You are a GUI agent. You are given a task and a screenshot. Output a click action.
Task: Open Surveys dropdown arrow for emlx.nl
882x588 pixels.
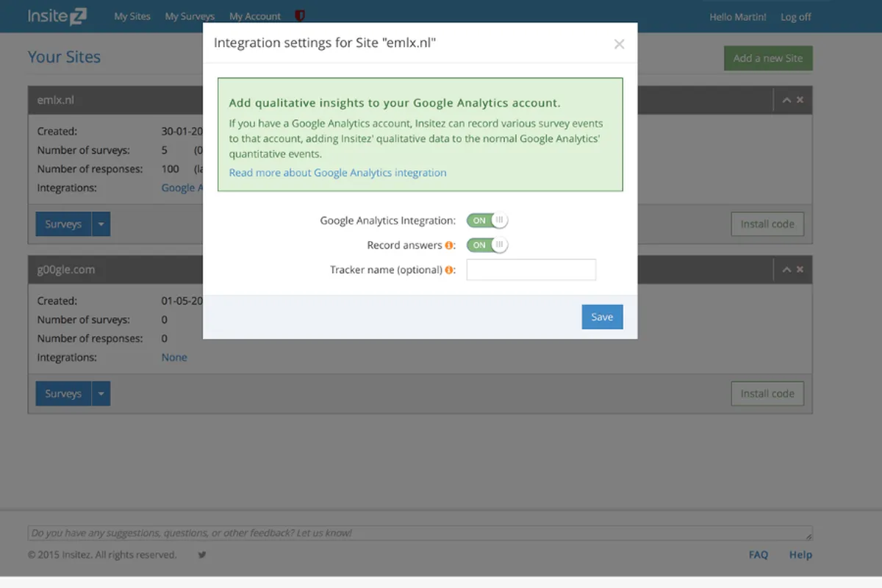coord(101,224)
